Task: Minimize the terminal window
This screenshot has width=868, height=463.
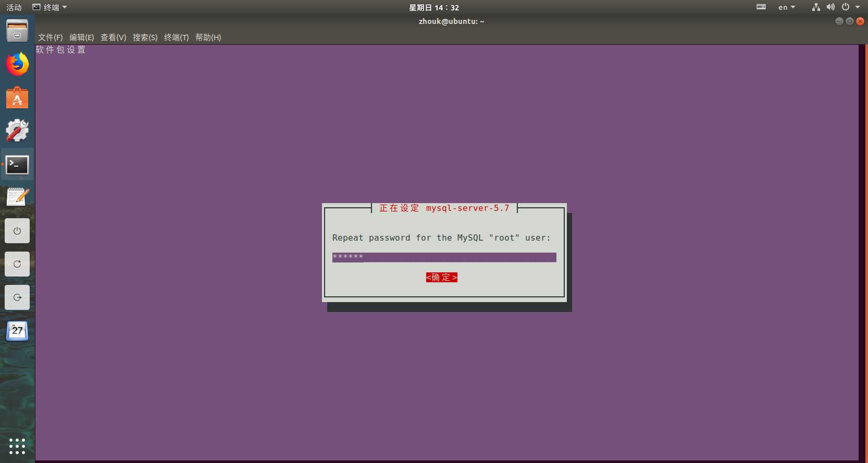Action: (x=839, y=21)
